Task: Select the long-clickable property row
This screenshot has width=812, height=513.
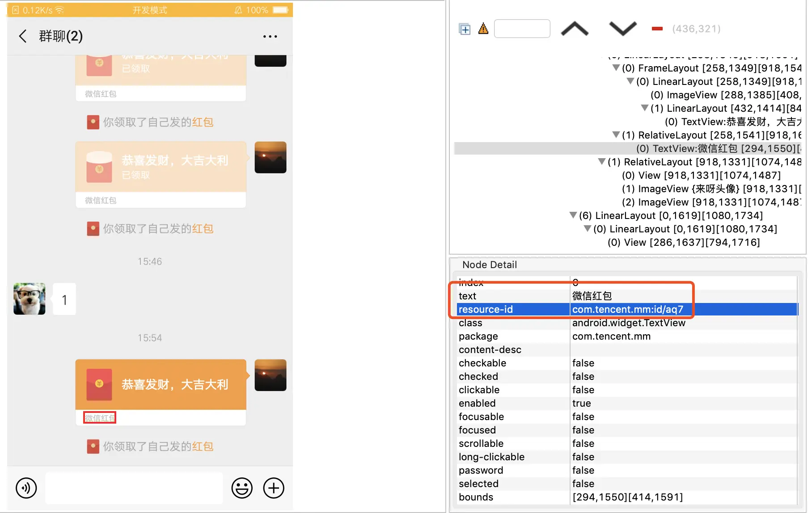Action: click(x=627, y=457)
